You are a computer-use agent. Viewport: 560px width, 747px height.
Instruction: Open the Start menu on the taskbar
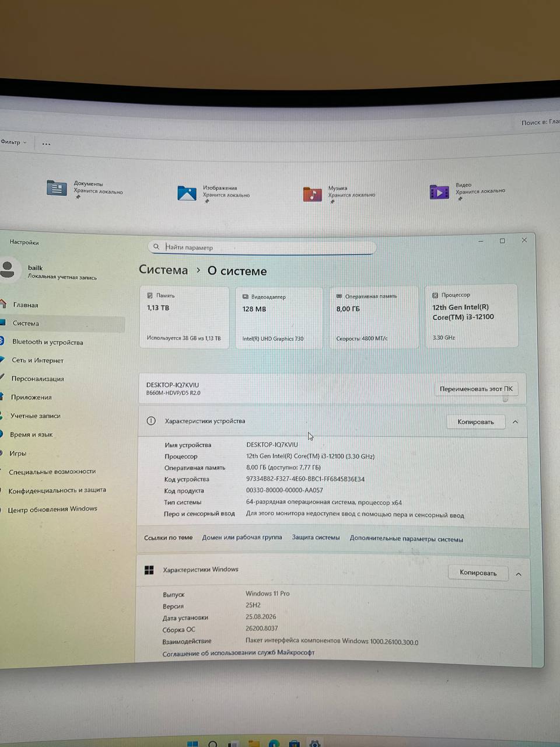(192, 744)
